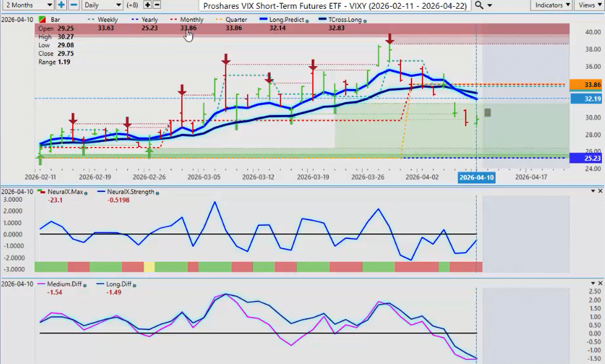
Task: Click the highlighted 2026-04-10 date marker
Action: pos(476,178)
